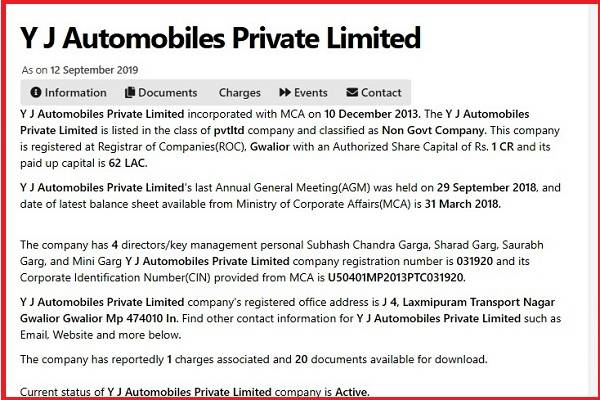Image resolution: width=600 pixels, height=400 pixels.
Task: Click the Contact envelope icon
Action: pos(352,92)
